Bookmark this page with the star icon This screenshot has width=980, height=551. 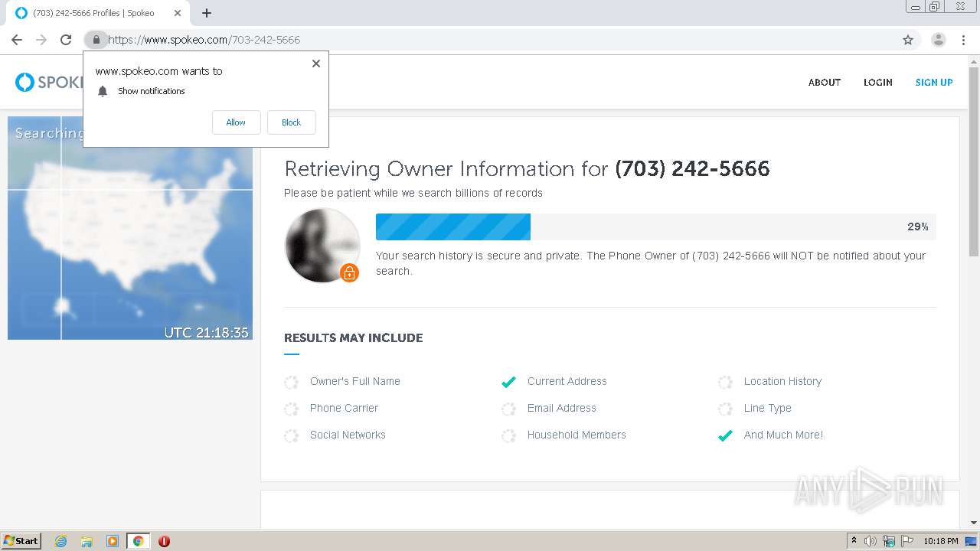tap(908, 40)
